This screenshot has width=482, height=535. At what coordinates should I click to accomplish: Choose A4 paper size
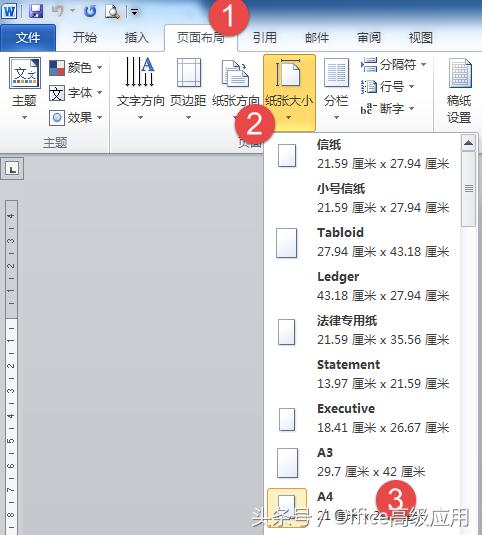tap(362, 508)
